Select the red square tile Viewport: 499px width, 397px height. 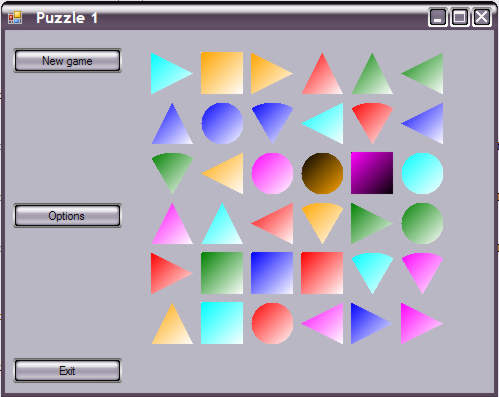(322, 273)
